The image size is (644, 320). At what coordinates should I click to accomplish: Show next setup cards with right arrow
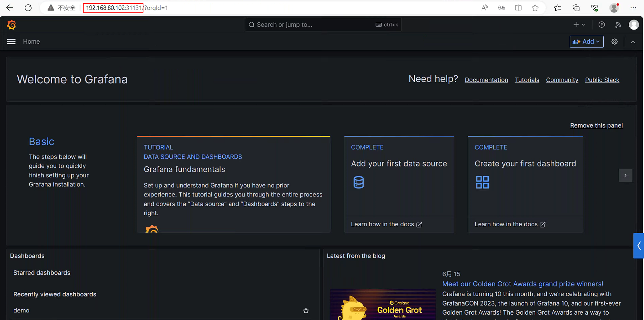[625, 175]
